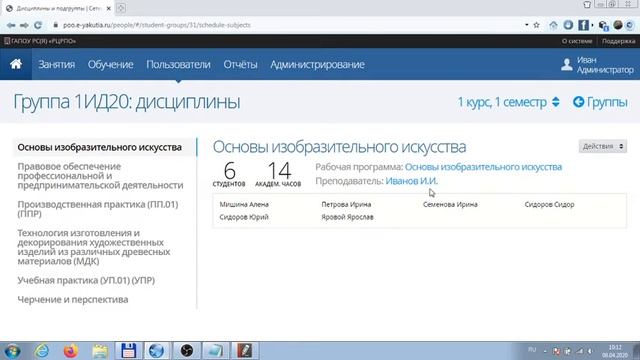Image resolution: width=640 pixels, height=360 pixels.
Task: Click student Петрова Ирина
Action: coord(346,204)
